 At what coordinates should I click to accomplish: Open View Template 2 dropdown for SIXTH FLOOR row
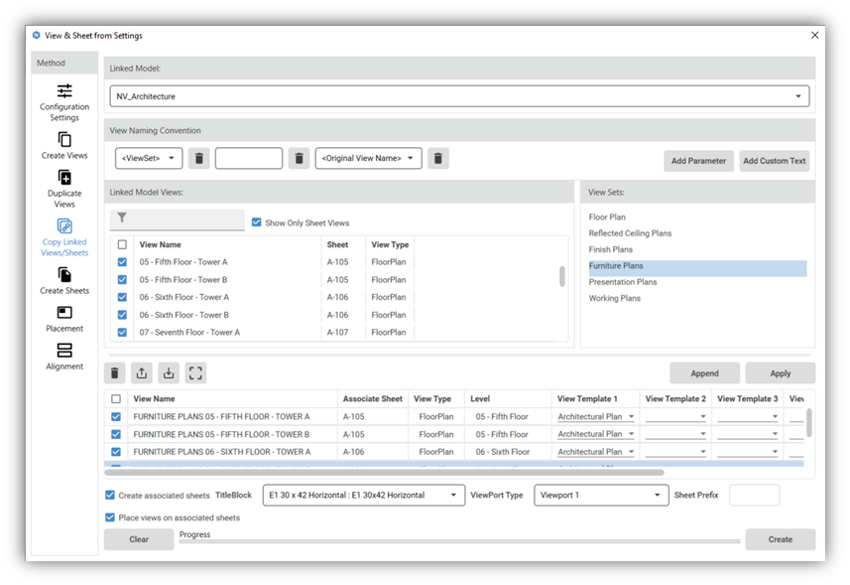pyautogui.click(x=675, y=452)
